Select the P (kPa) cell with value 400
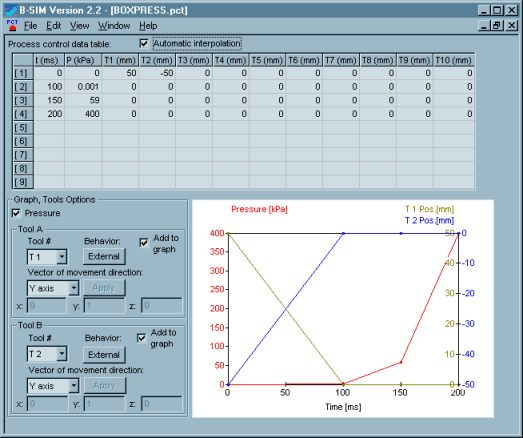 click(83, 114)
